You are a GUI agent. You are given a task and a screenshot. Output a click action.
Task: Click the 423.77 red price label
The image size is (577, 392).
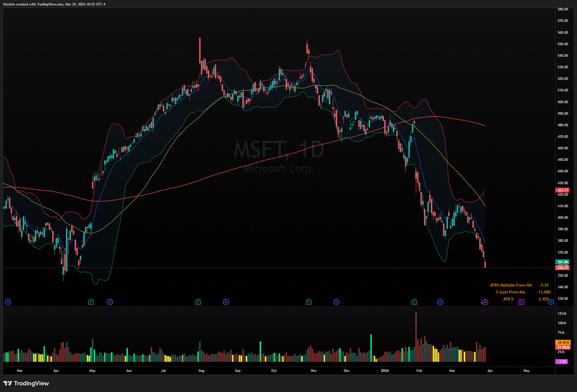point(563,190)
